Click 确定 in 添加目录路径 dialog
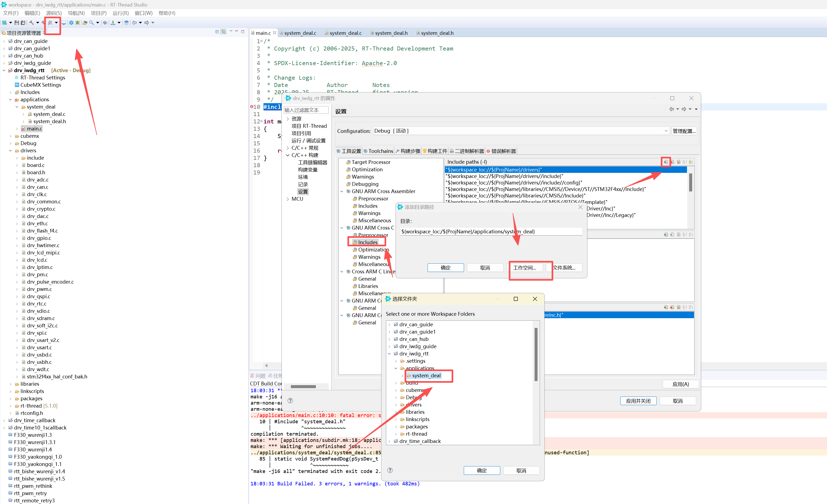Screen dimensions: 827x504 point(445,268)
